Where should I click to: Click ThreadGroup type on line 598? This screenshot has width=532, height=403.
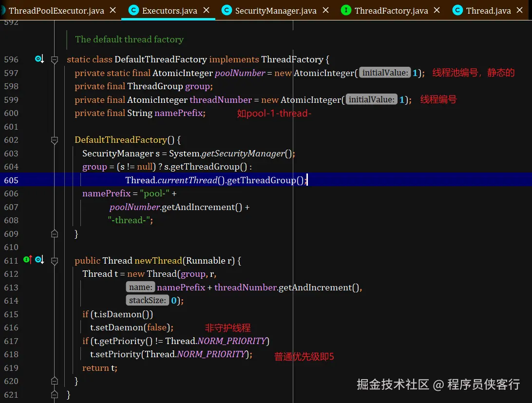[x=155, y=86]
